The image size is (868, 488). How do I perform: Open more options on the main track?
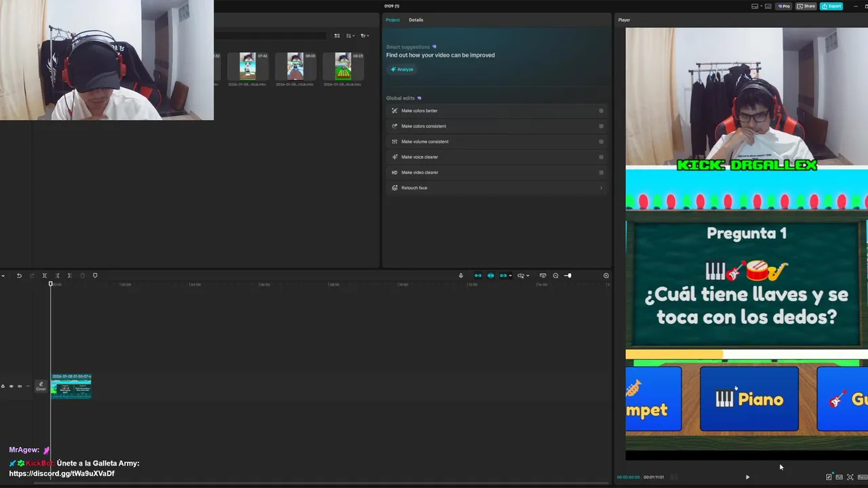point(28,386)
